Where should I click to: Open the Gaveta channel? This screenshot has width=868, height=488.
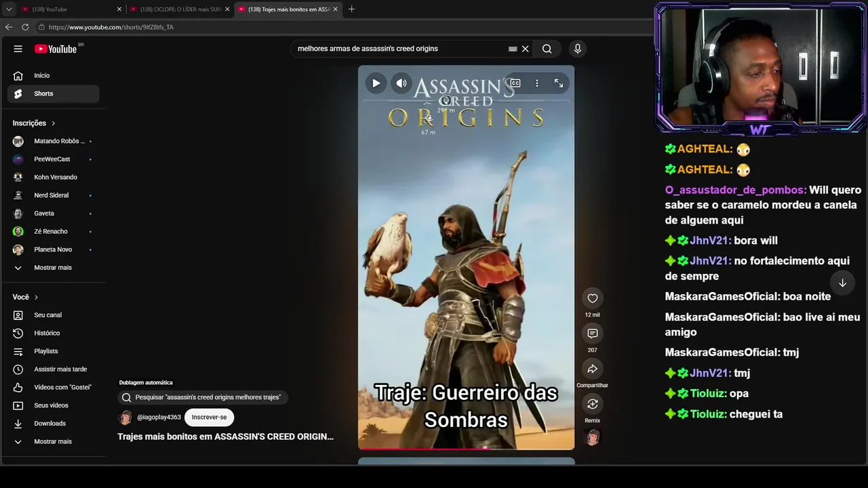click(53, 213)
